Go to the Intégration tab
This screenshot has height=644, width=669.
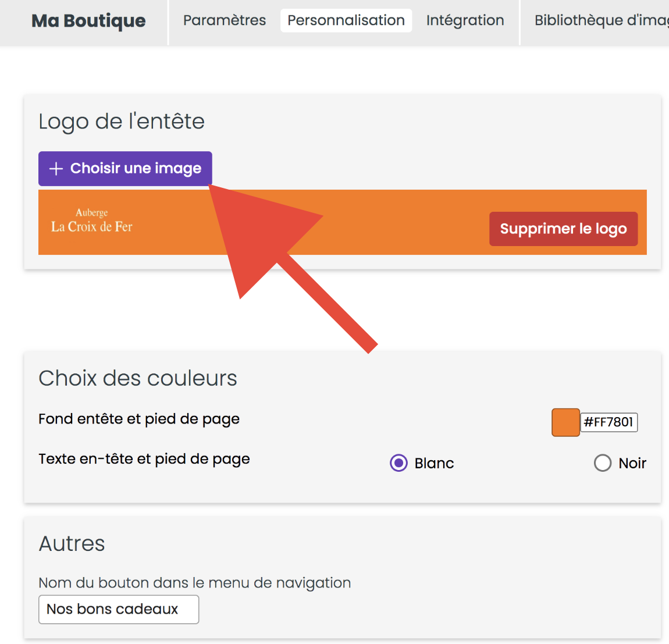(465, 20)
